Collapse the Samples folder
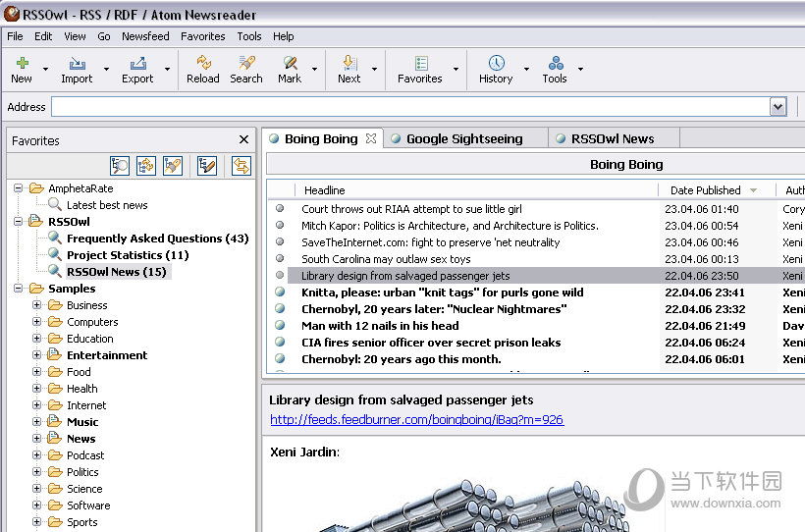805x532 pixels. click(x=18, y=288)
